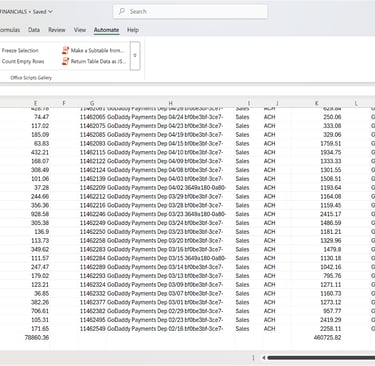375x366 pixels.
Task: Open the Help tab
Action: (133, 30)
